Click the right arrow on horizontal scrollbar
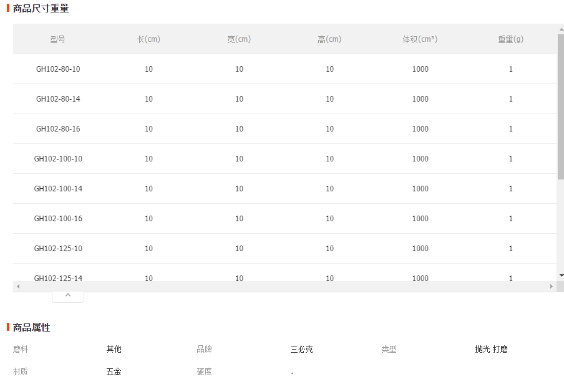 (552, 286)
